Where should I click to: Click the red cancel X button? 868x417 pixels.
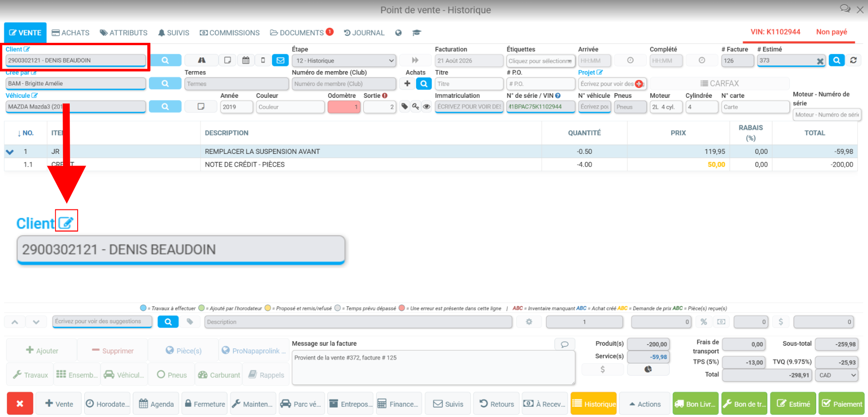click(20, 404)
